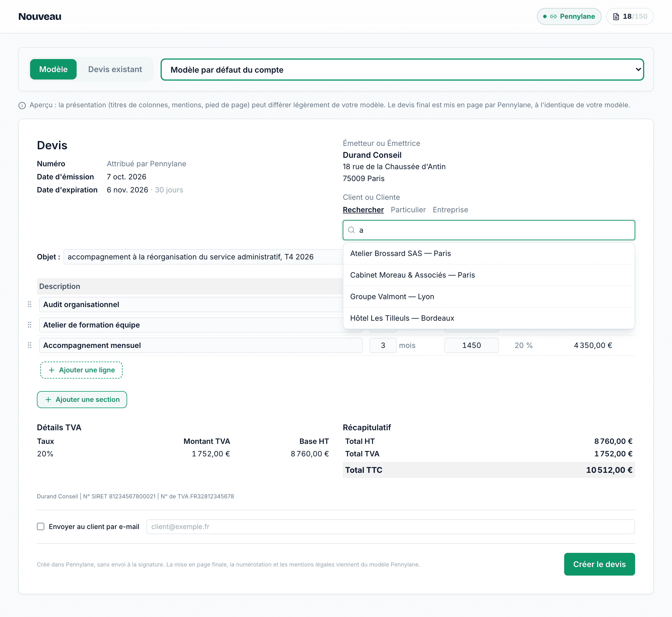
Task: Click the Durand Conseil issuer name
Action: tap(372, 155)
